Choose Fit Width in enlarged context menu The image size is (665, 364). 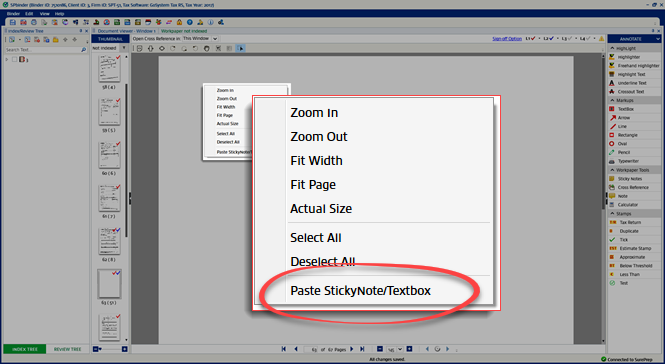coord(316,161)
